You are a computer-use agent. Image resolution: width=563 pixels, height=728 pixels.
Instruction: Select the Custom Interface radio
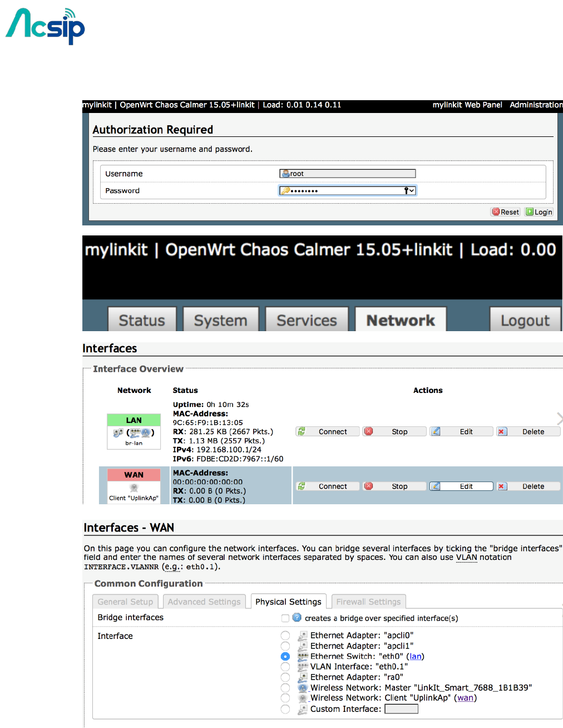pyautogui.click(x=285, y=709)
